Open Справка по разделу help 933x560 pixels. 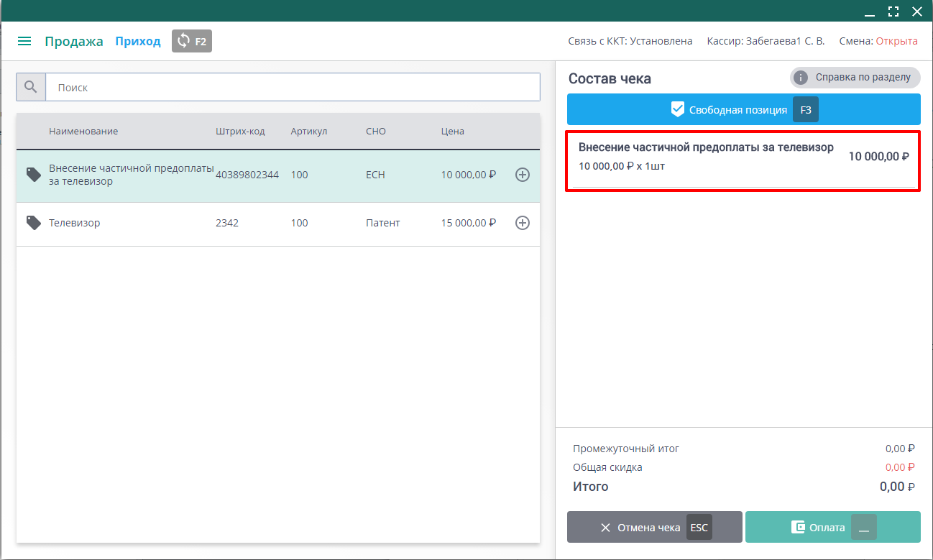(x=855, y=77)
